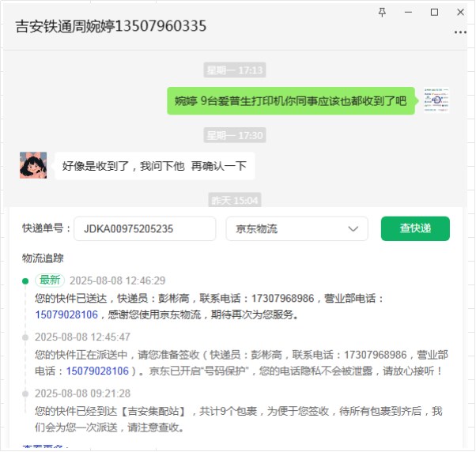476x452 pixels.
Task: Open the three-dot chat options menu
Action: (460, 32)
